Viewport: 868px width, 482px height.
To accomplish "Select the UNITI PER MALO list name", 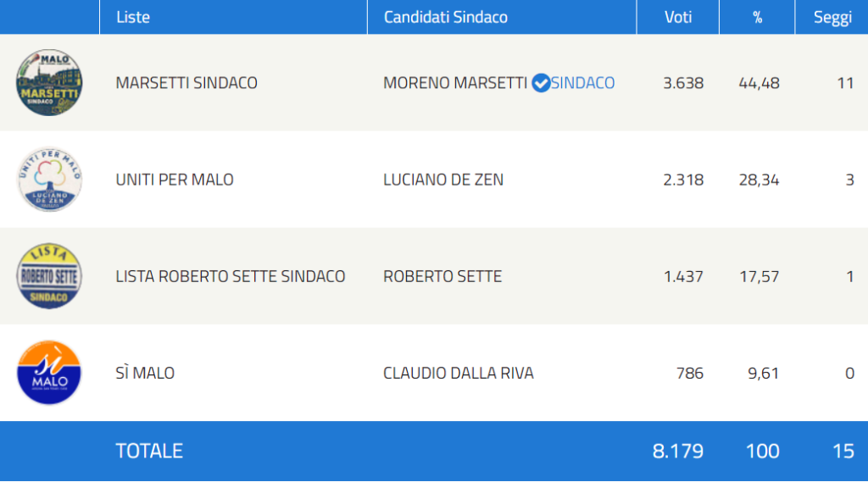I will point(175,180).
